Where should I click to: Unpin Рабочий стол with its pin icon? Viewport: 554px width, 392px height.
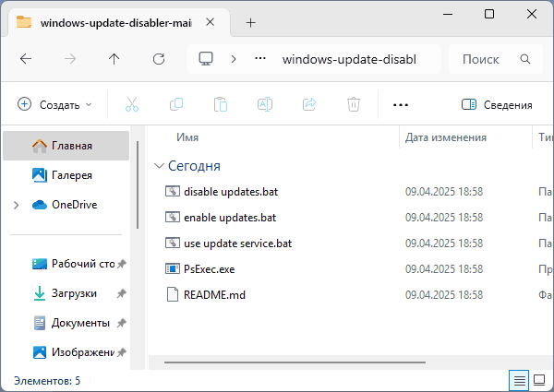point(122,264)
